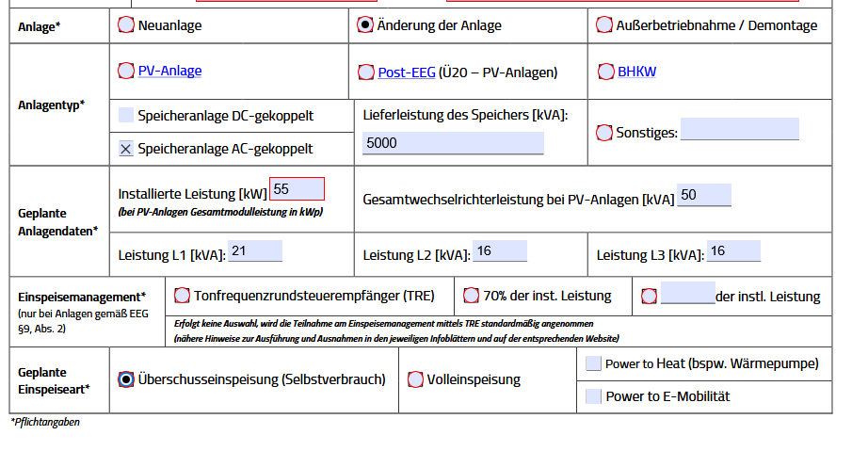Uncheck the Speicheranlage AC-gekoppelt checkbox
The width and height of the screenshot is (868, 451).
(126, 149)
